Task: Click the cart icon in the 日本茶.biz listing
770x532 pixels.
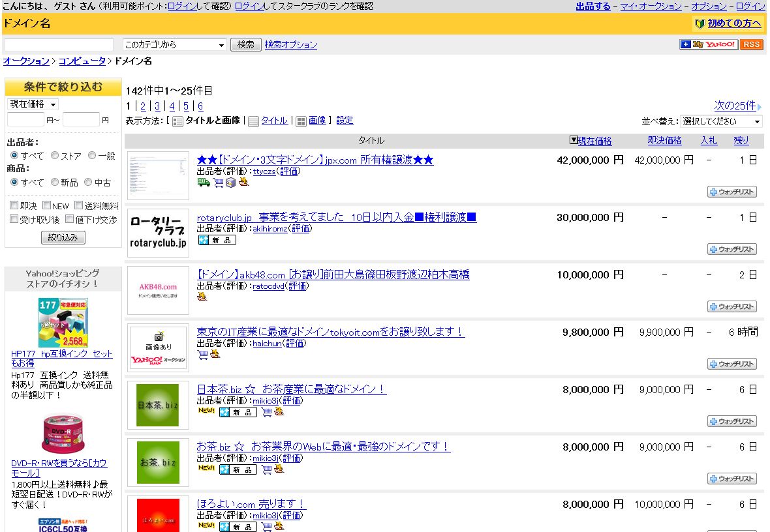Action: coord(266,412)
